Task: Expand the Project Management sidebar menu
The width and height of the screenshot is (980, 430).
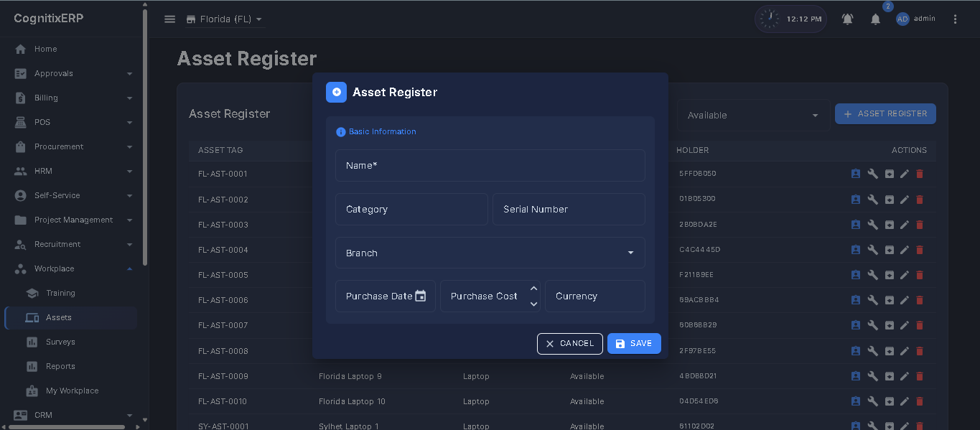Action: click(x=74, y=220)
